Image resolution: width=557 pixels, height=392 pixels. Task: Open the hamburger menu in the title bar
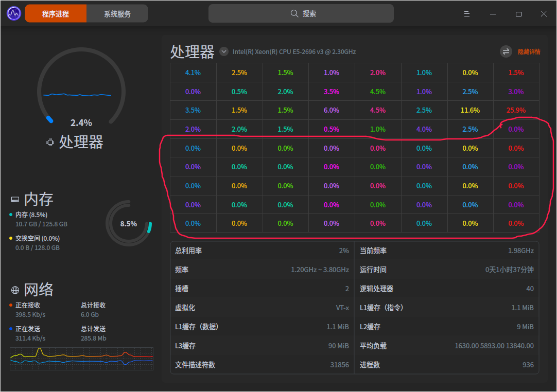[x=467, y=14]
